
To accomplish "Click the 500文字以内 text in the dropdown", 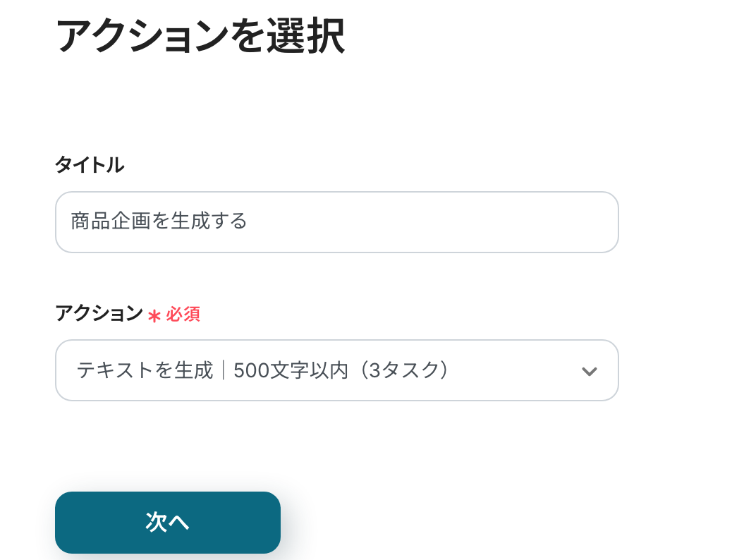I will click(x=291, y=370).
